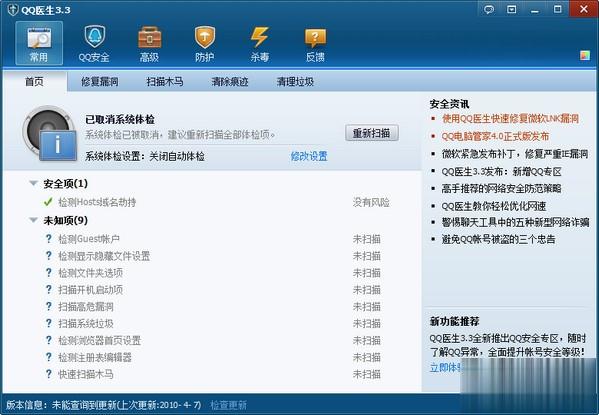599x415 pixels.
Task: Click the 重新扫描 button
Action: click(x=372, y=133)
